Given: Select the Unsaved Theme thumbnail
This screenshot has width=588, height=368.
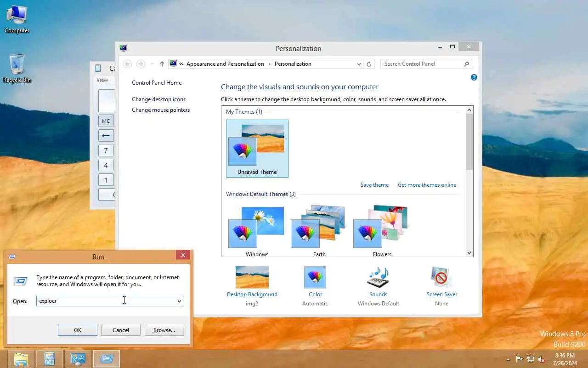Looking at the screenshot, I should (257, 149).
